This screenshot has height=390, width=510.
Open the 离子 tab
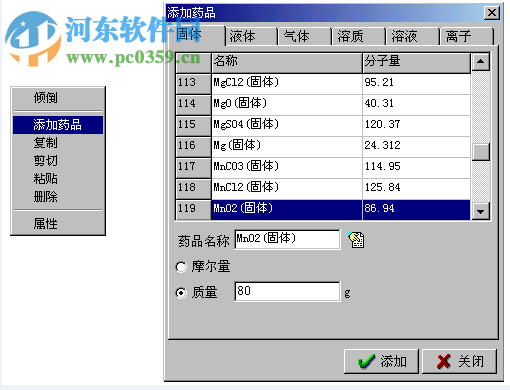[x=467, y=36]
